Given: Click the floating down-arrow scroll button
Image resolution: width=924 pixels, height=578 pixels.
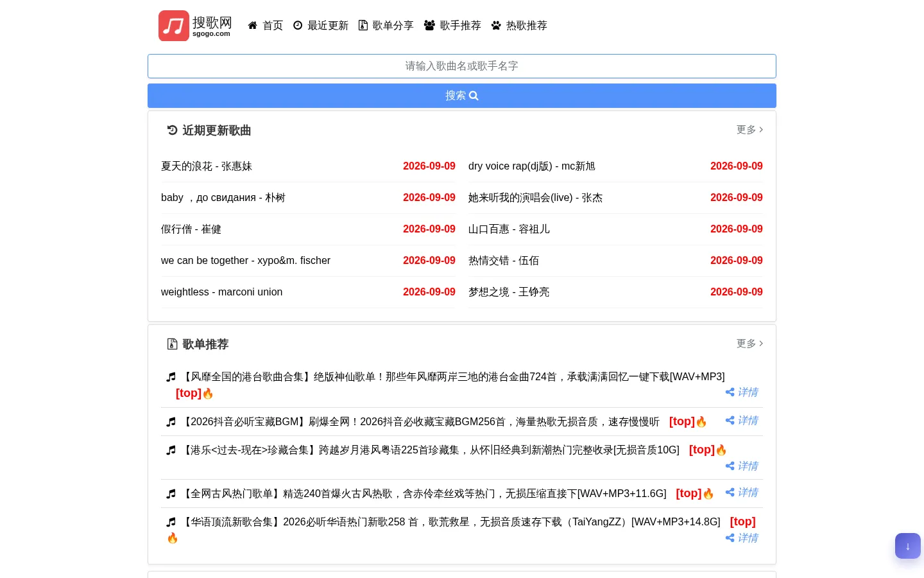Looking at the screenshot, I should point(908,546).
